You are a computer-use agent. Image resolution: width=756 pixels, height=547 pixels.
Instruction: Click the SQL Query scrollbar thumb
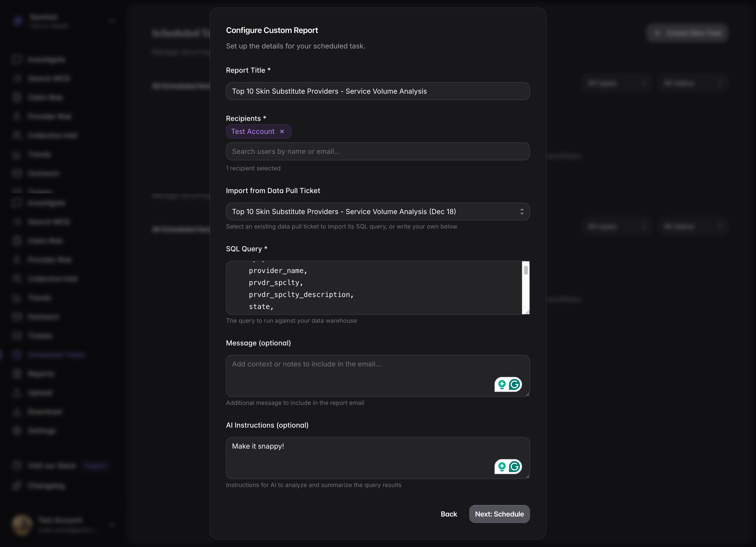pos(526,270)
